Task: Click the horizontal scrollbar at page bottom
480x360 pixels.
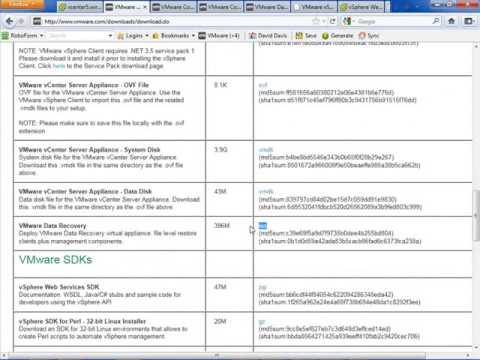Action: click(x=217, y=355)
